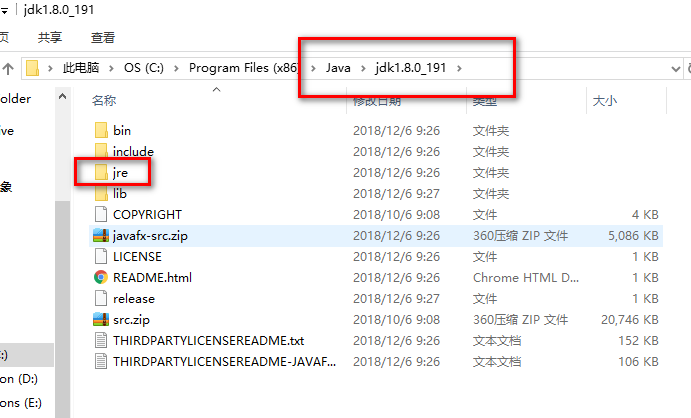Screen dimensions: 691x418
Task: Click 2018/10/6 9:08 date of COPYRIGHT
Action: click(396, 215)
